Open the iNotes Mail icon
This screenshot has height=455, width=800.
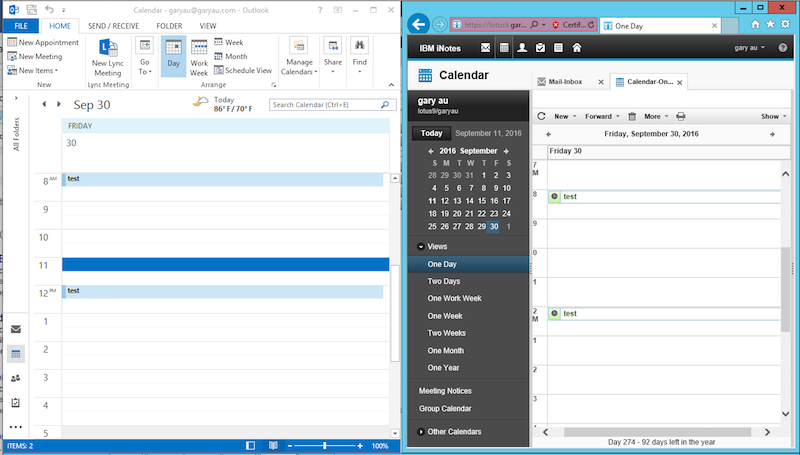(485, 47)
